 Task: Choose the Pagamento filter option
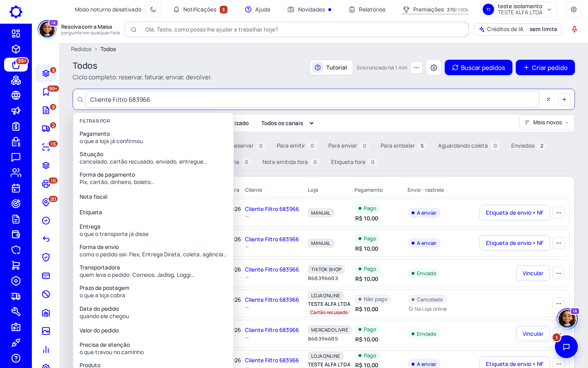(x=153, y=137)
